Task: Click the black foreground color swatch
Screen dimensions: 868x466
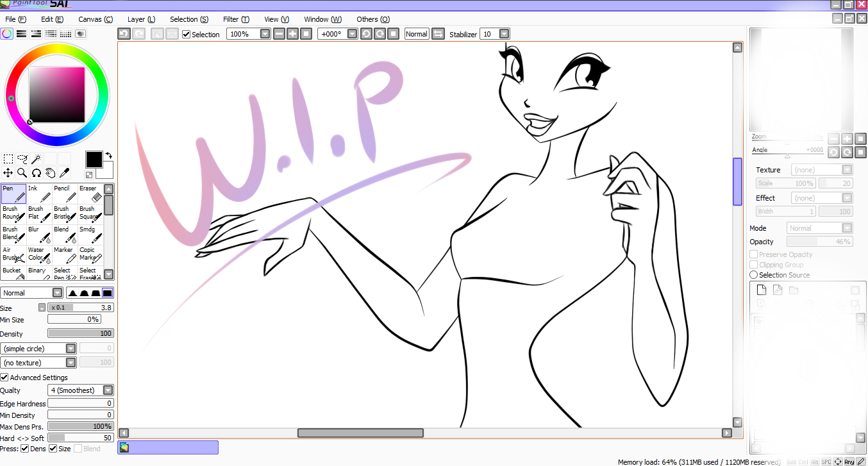Action: point(94,160)
